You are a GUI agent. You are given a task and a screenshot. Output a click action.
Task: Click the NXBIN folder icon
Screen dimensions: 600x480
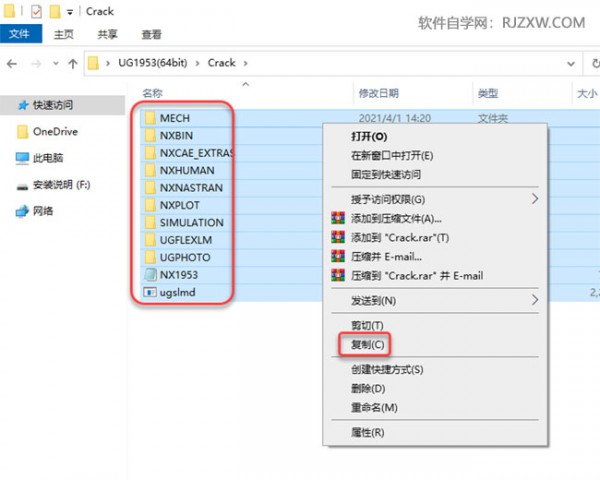(150, 136)
